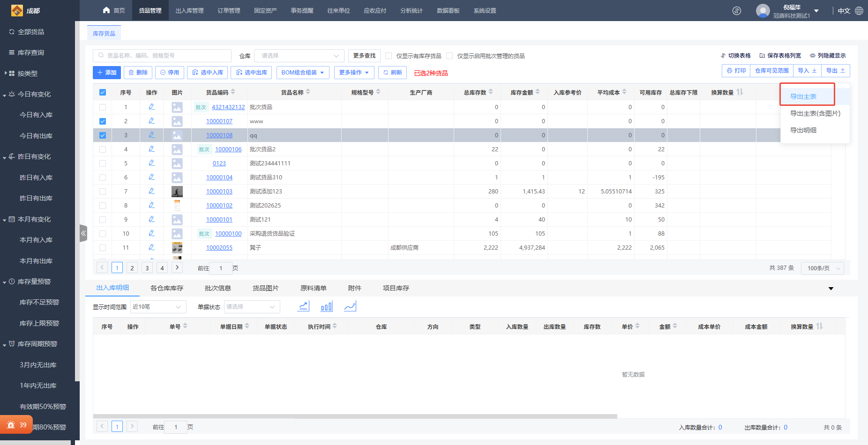Sort by the 货品编码 column sort icon
This screenshot has height=445, width=868.
point(233,92)
